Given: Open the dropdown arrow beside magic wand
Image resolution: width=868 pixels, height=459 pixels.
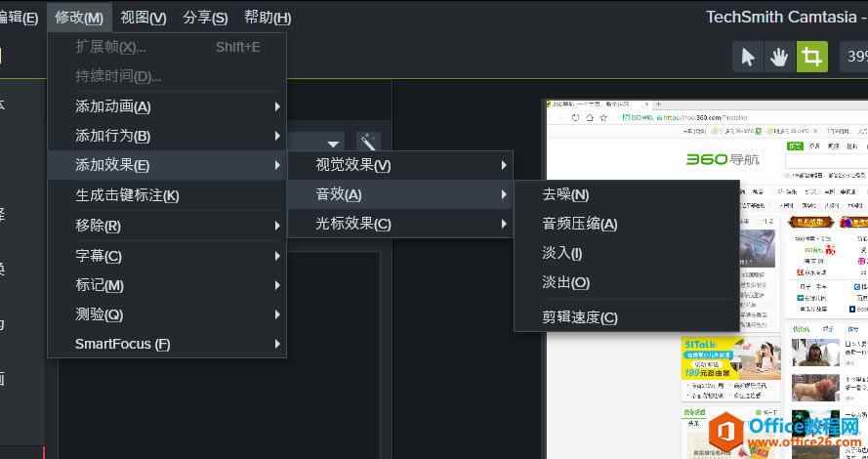Looking at the screenshot, I should [333, 144].
